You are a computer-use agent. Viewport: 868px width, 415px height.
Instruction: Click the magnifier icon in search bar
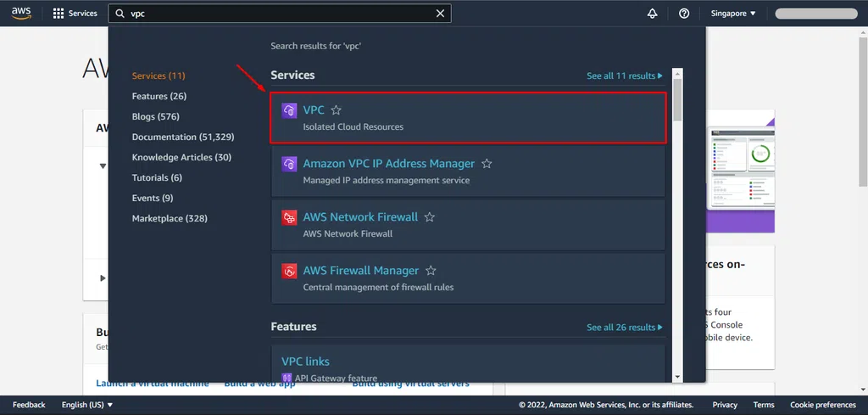point(120,14)
